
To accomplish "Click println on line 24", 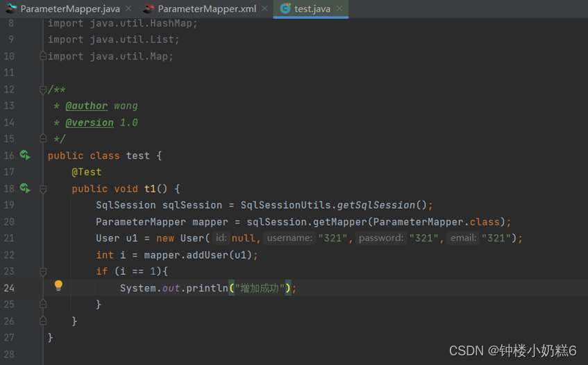I will pyautogui.click(x=207, y=288).
